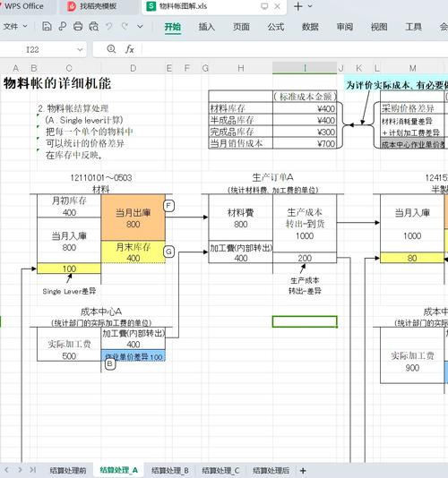Go to previous sheet arrow

[x=6, y=470]
